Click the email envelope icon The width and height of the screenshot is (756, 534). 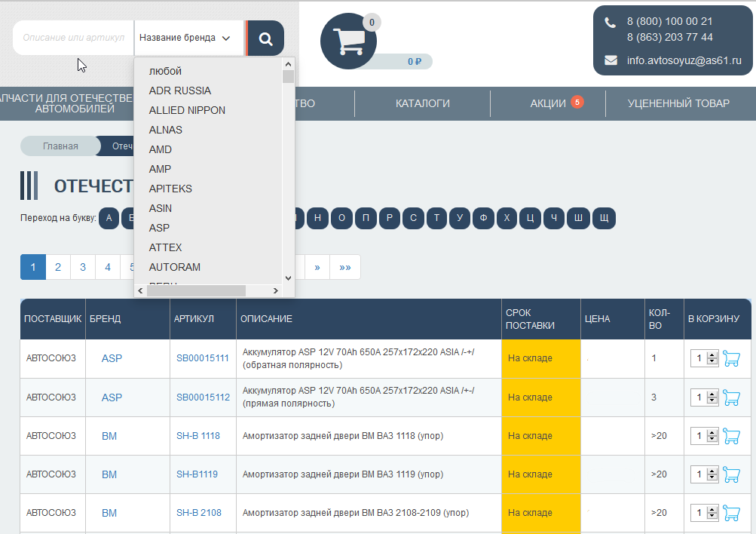[x=611, y=60]
